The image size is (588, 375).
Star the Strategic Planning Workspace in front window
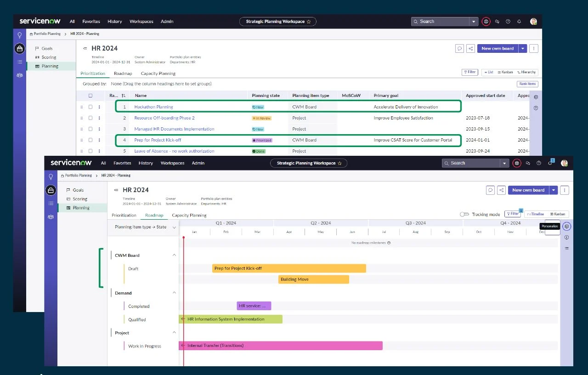click(x=339, y=163)
